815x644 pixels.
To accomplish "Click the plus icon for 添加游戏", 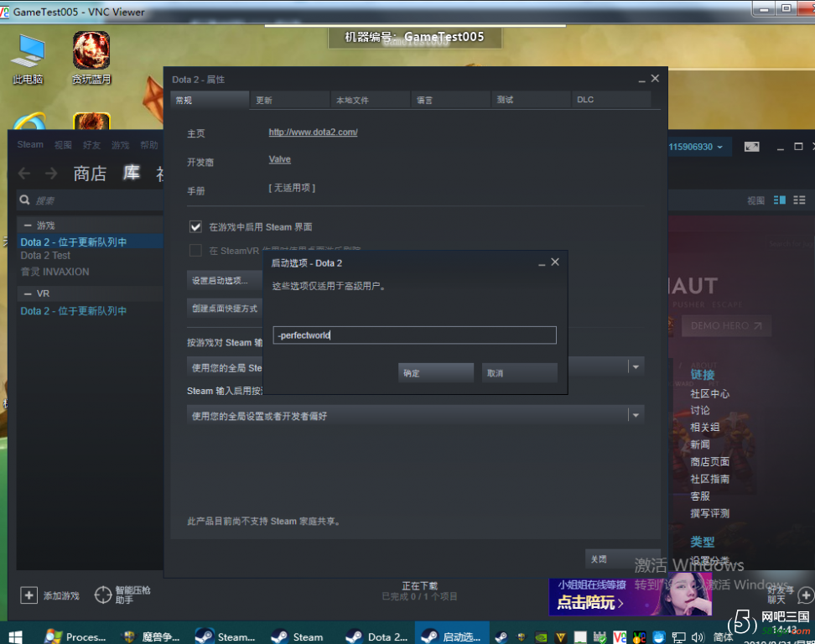I will (29, 595).
